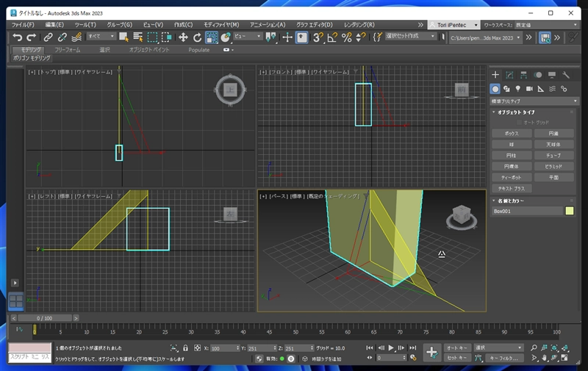Open the Modify command panel tab
This screenshot has width=588, height=371.
pos(509,75)
